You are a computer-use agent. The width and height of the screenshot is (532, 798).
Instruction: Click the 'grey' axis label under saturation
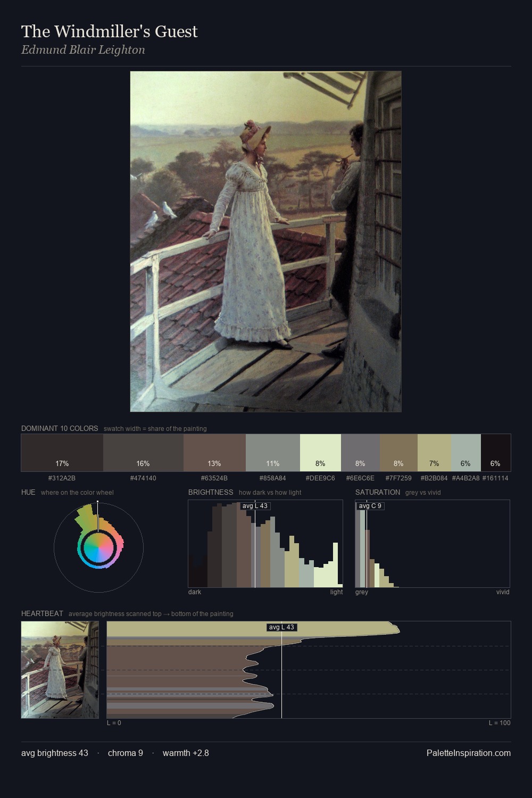click(x=362, y=592)
